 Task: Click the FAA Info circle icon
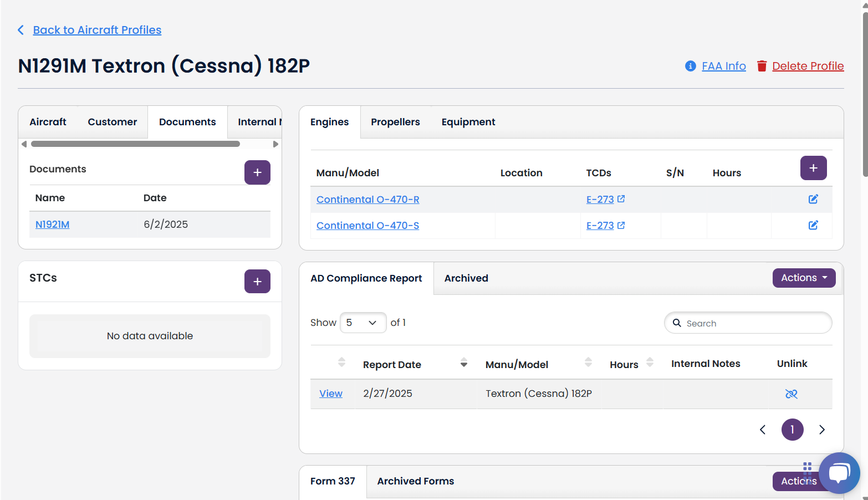pyautogui.click(x=691, y=66)
